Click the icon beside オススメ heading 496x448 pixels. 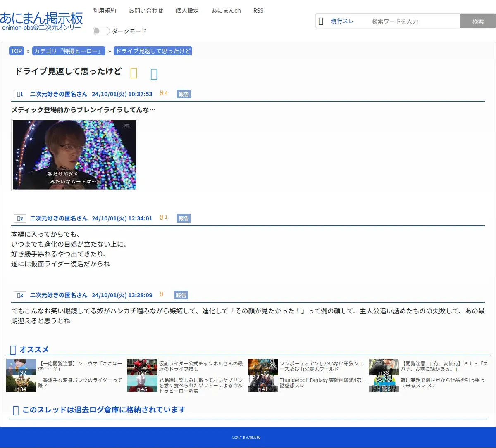point(13,350)
